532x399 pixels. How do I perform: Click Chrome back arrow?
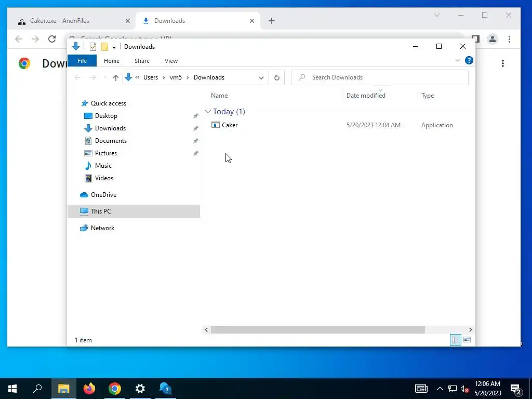click(19, 39)
